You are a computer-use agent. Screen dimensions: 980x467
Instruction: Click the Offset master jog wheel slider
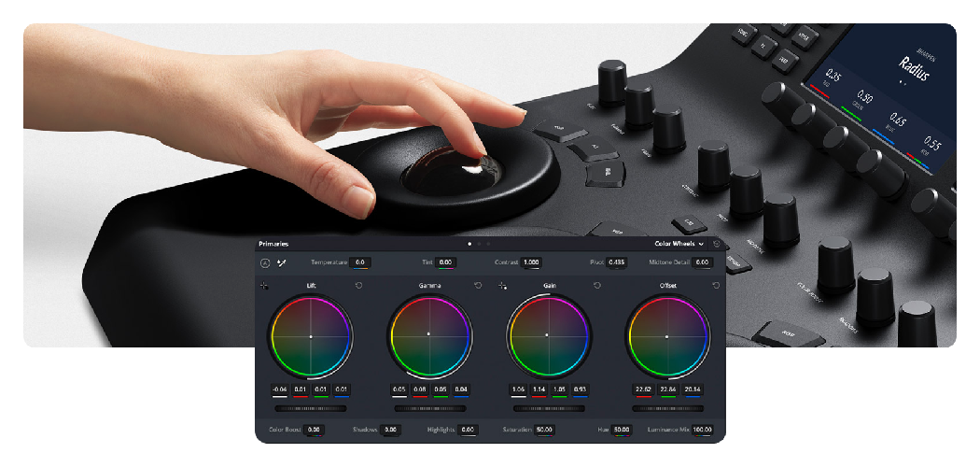[x=667, y=408]
